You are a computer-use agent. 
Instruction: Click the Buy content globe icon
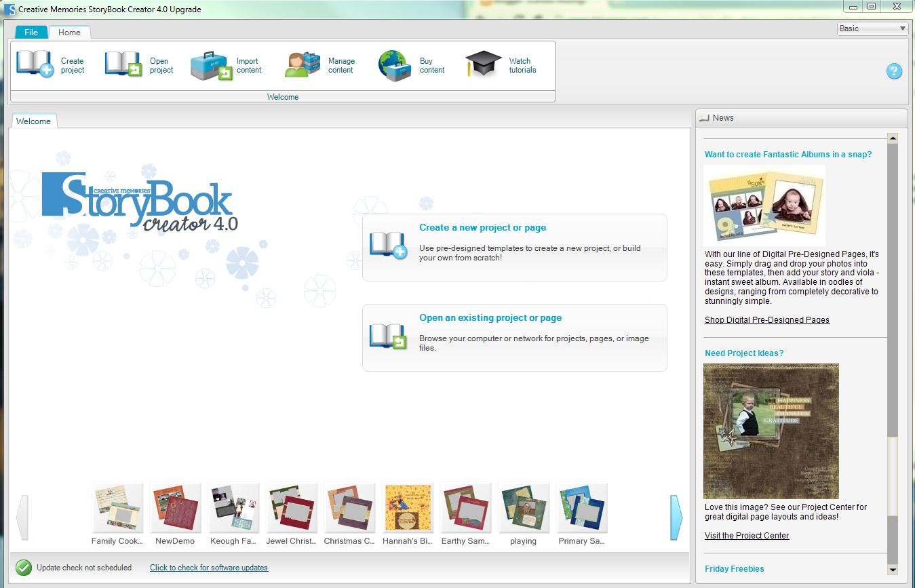[x=395, y=66]
